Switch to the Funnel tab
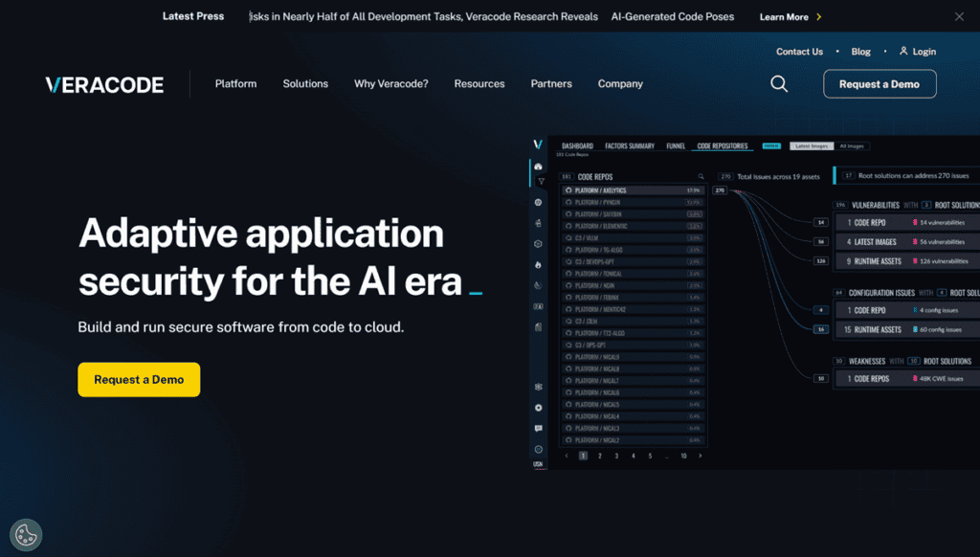980x557 pixels. click(676, 146)
